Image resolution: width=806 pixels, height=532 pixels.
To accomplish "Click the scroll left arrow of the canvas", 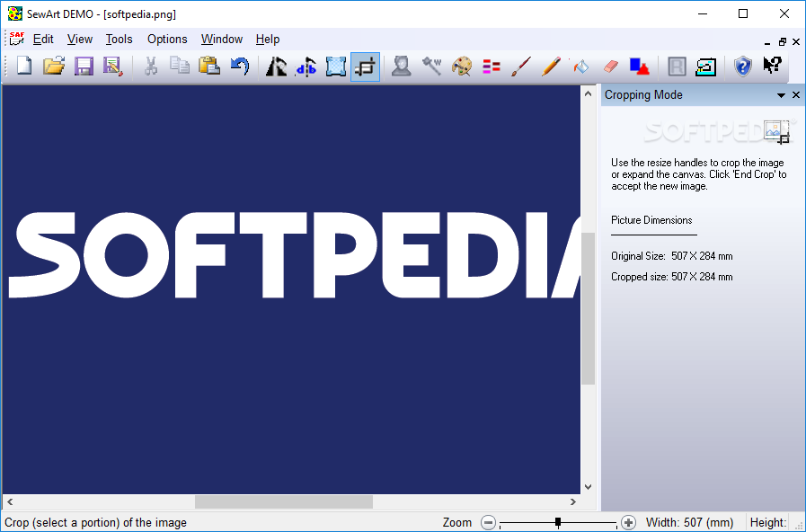I will pyautogui.click(x=10, y=501).
